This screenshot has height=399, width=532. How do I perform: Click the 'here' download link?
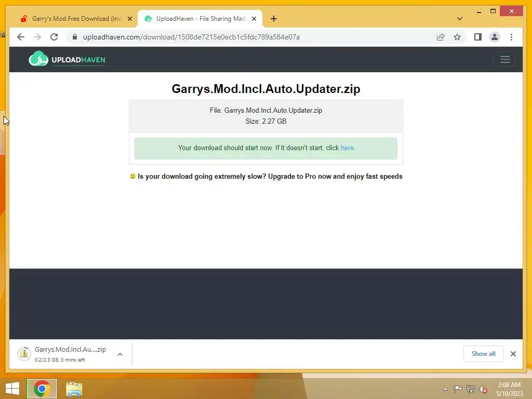pos(347,148)
